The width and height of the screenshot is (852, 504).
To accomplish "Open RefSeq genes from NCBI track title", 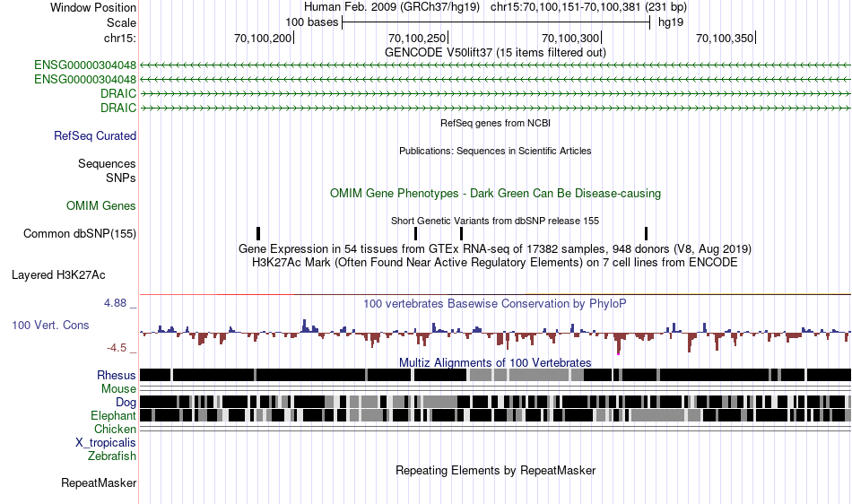I will (495, 123).
